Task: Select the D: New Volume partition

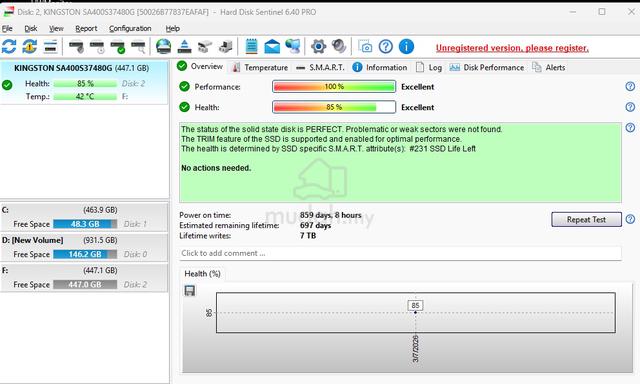Action: point(84,247)
